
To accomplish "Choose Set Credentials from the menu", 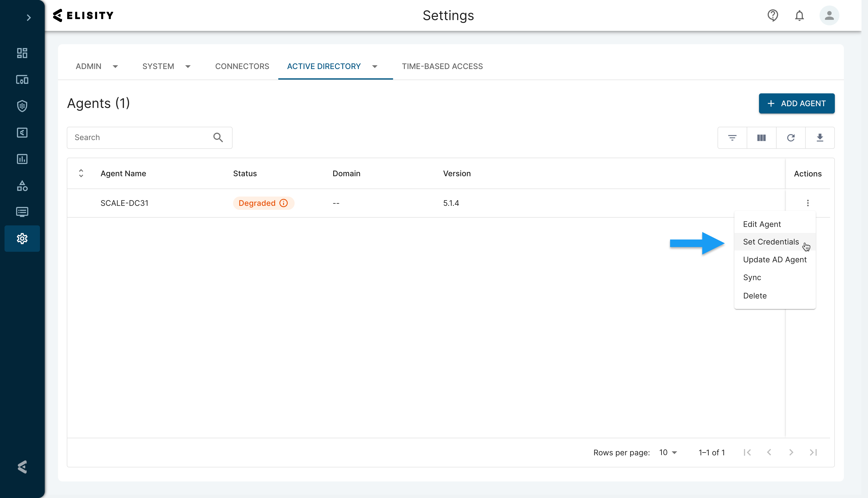I will pyautogui.click(x=775, y=242).
